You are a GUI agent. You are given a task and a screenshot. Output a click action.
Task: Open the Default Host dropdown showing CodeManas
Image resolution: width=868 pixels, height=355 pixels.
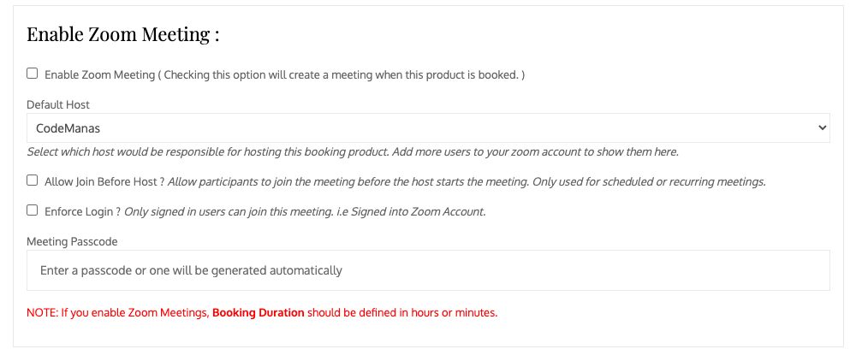pos(428,128)
